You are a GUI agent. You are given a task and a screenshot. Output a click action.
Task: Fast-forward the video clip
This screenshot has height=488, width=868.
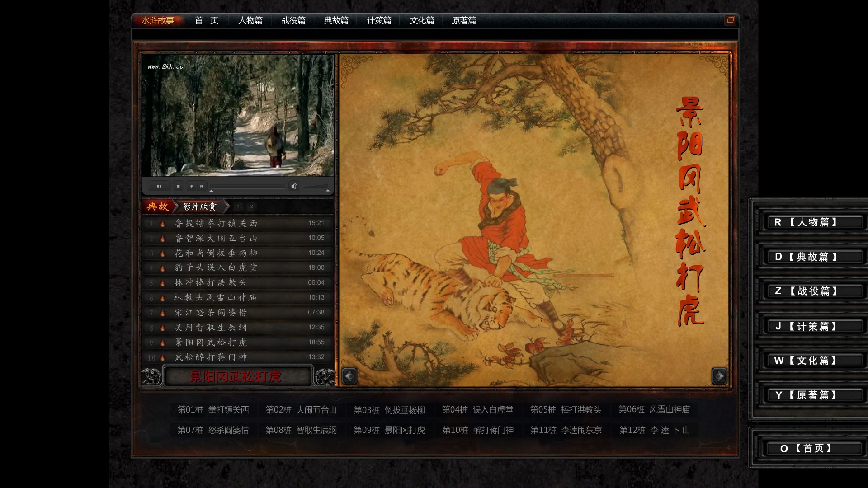click(202, 186)
